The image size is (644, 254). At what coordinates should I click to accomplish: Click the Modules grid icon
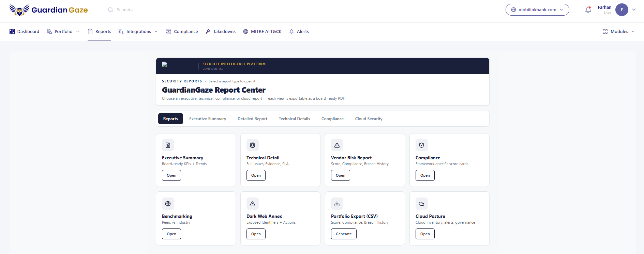coord(605,32)
